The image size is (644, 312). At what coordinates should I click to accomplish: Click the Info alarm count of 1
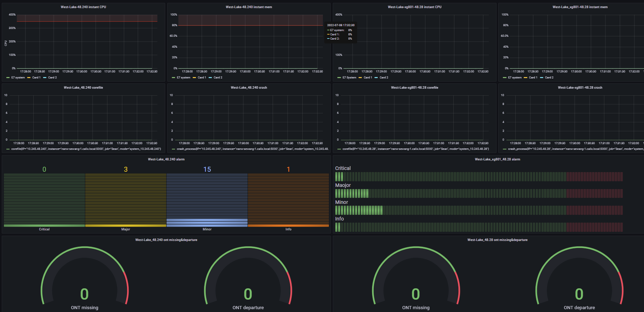point(289,169)
